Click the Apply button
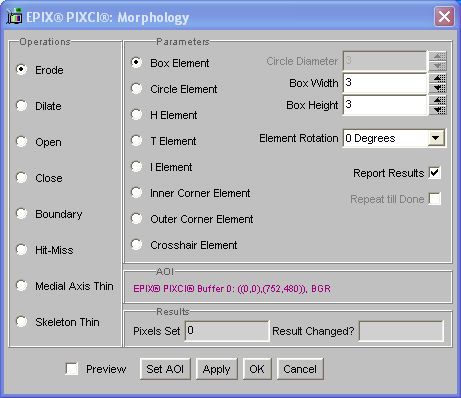Image resolution: width=461 pixels, height=398 pixels. point(216,369)
